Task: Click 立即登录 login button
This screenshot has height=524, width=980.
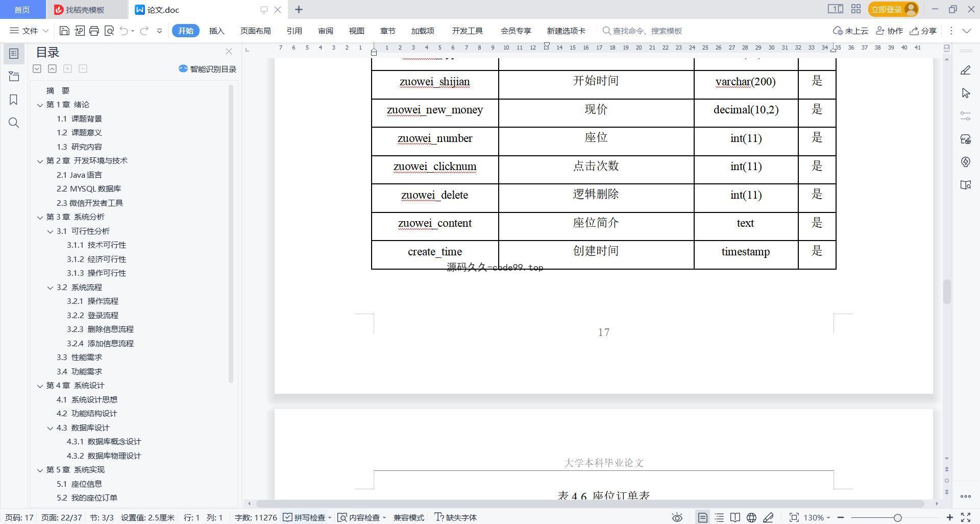Action: pos(893,9)
